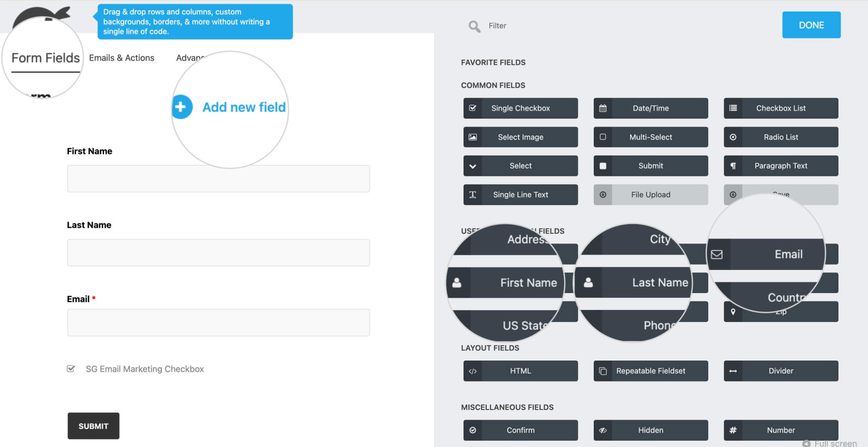Add a Number field
The image size is (868, 447).
781,430
